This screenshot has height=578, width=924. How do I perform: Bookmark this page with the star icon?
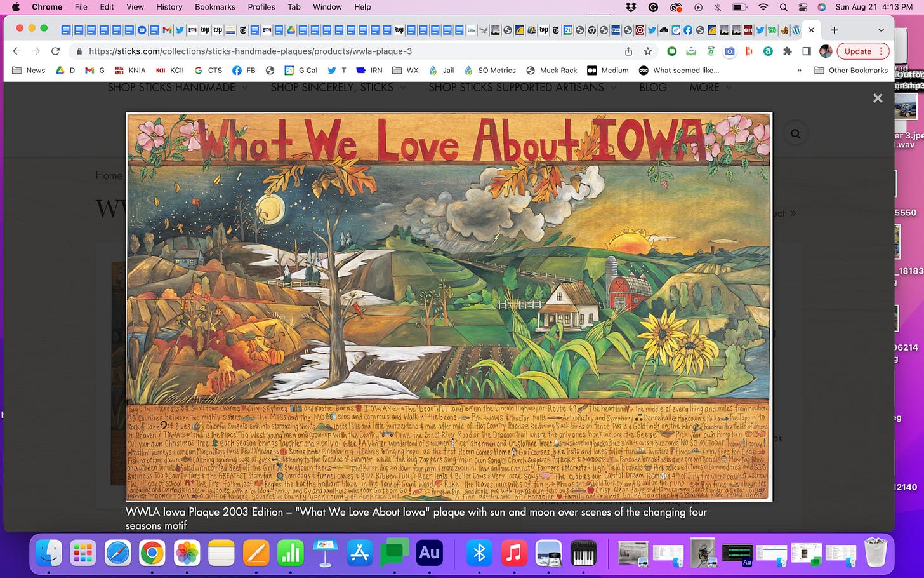[648, 51]
